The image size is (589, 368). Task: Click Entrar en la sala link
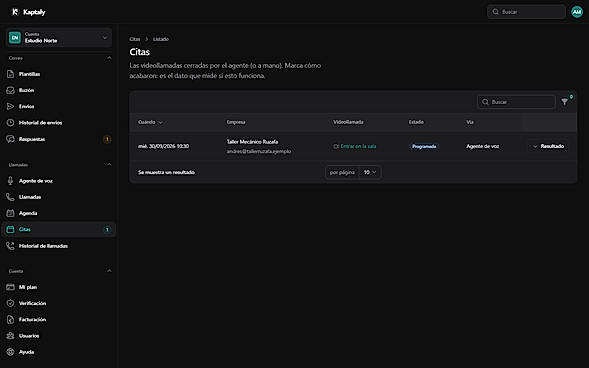tap(358, 146)
